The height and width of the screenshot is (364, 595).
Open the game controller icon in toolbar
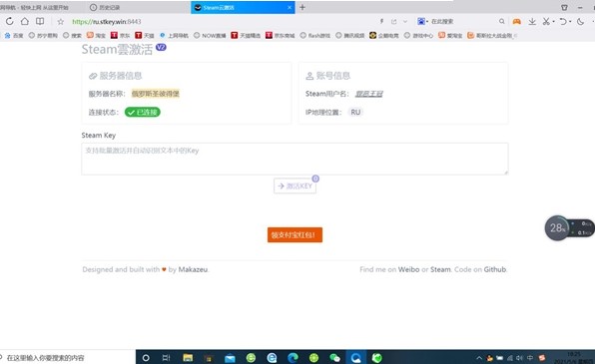(516, 22)
